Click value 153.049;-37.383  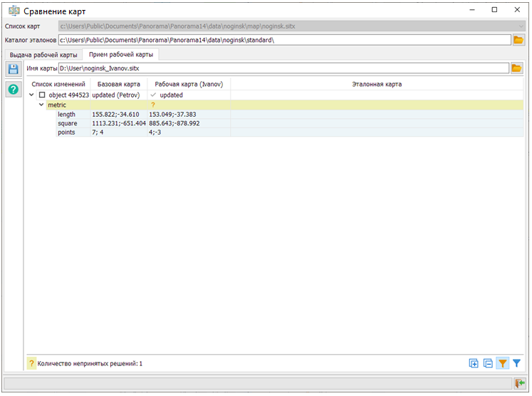pos(172,115)
